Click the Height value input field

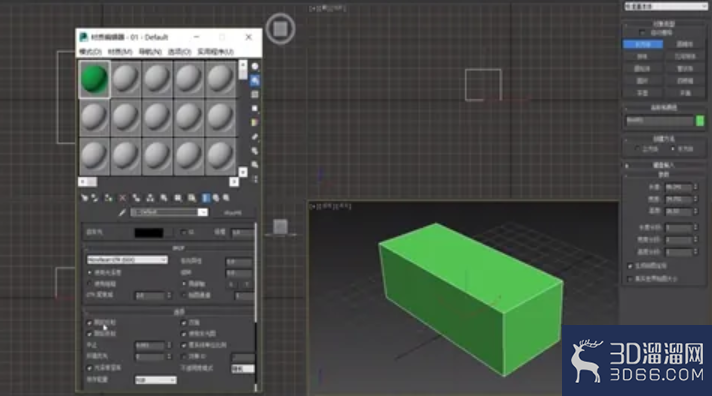click(x=679, y=211)
